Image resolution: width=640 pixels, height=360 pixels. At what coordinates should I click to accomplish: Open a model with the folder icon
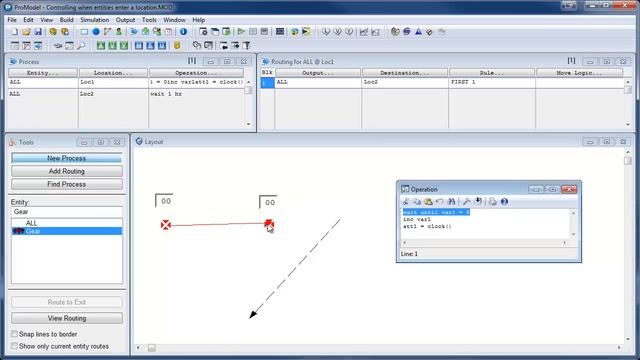(x=26, y=32)
